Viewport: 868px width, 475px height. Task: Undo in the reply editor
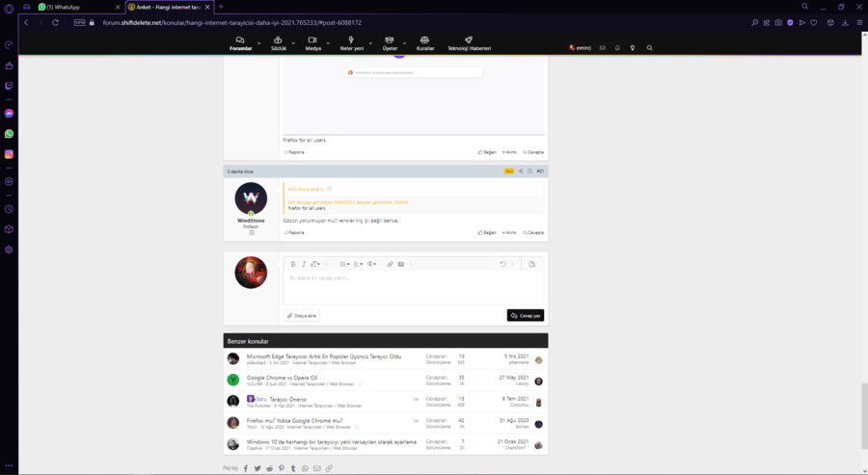(503, 264)
